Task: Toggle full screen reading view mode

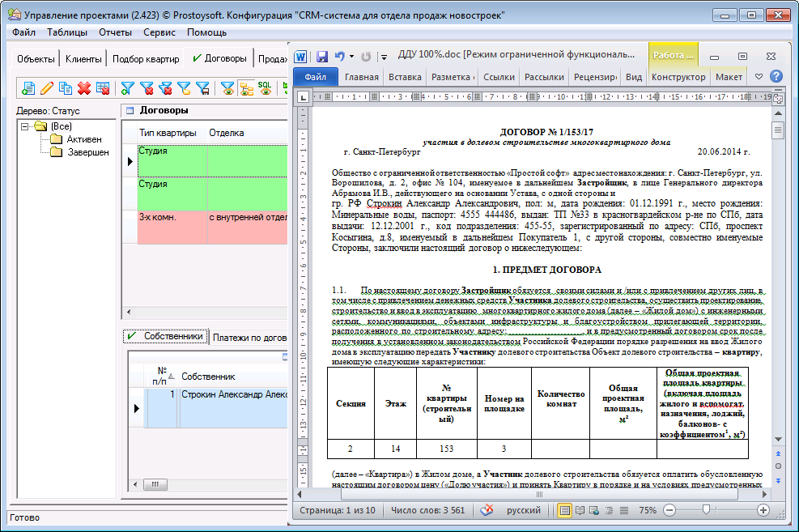Action: [x=580, y=510]
